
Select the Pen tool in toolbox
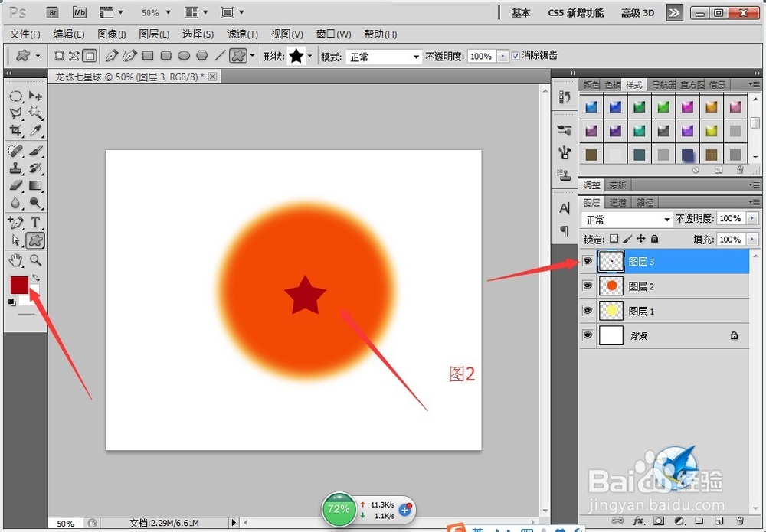pyautogui.click(x=15, y=223)
